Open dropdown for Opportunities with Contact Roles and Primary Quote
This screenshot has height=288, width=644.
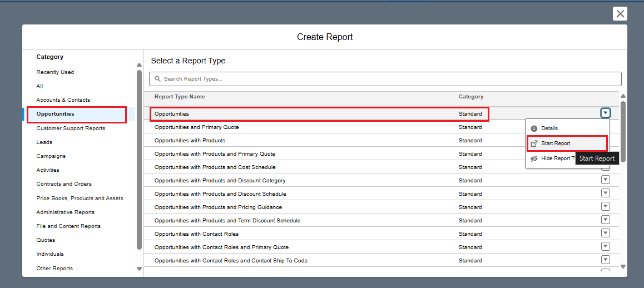click(606, 246)
